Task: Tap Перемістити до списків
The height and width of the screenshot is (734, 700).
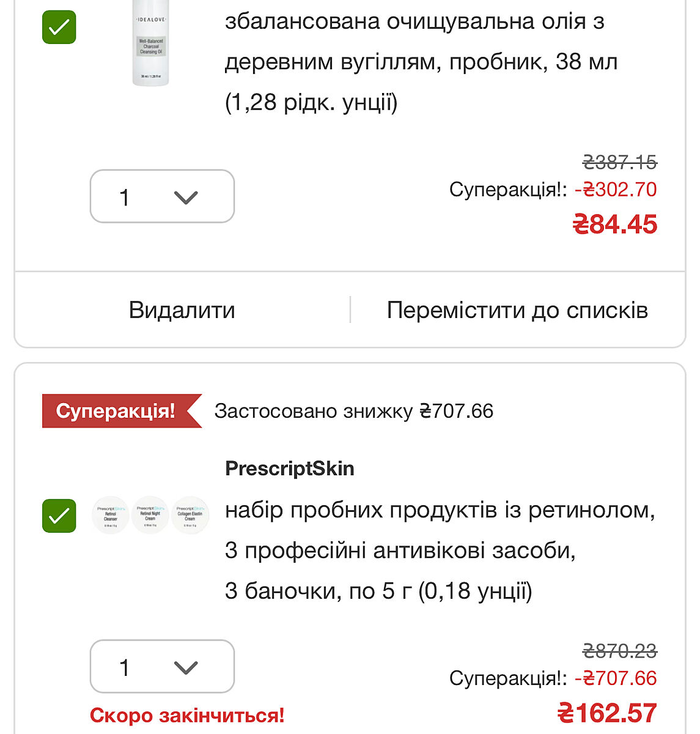Action: pos(517,310)
